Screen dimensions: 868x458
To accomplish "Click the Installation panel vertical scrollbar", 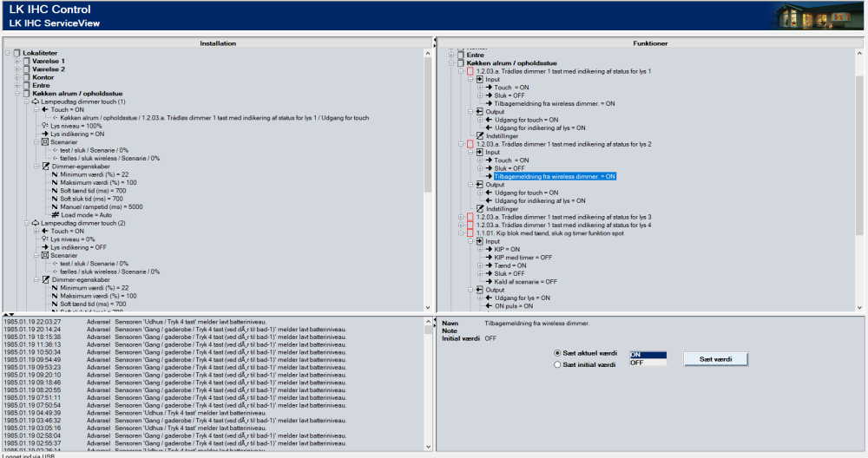I will coord(426,173).
